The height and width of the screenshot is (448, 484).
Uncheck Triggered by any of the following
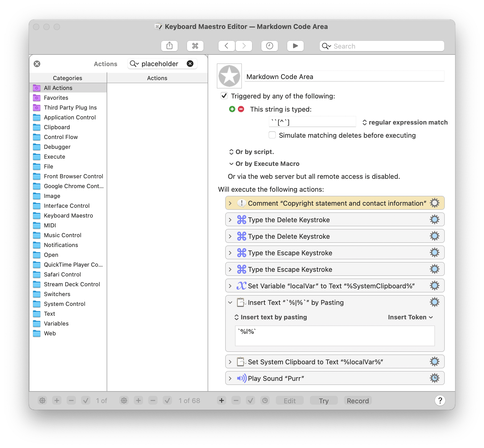[224, 96]
